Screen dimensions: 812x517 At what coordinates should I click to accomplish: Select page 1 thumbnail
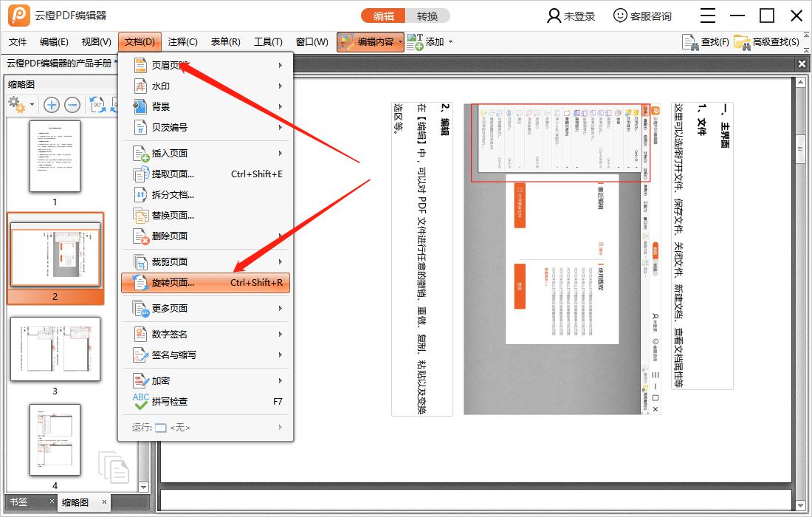55,157
